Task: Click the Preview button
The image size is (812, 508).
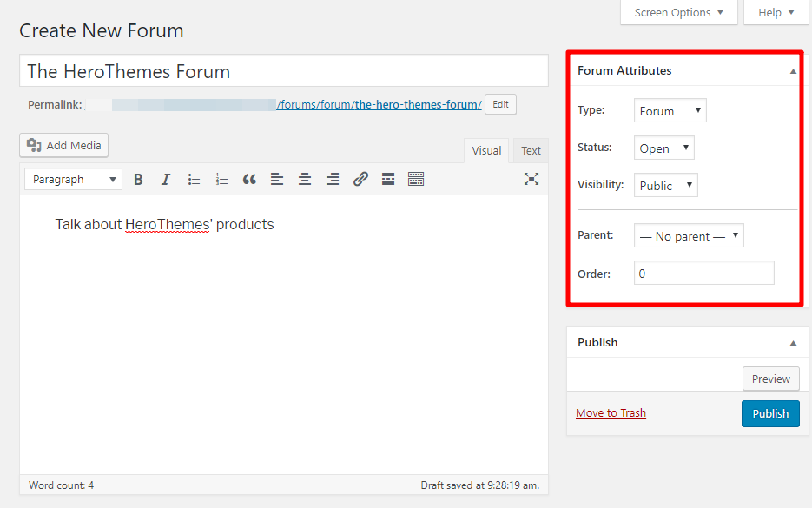Action: tap(771, 379)
